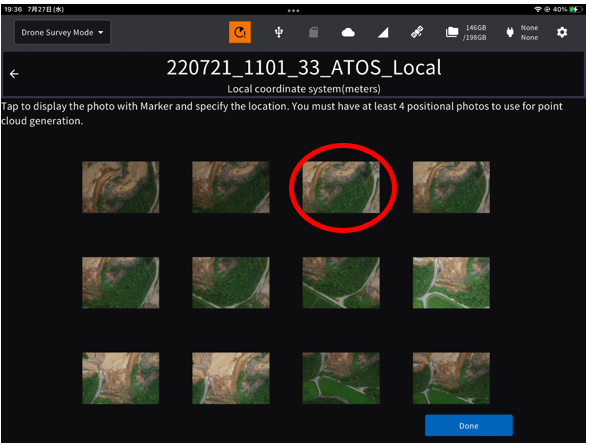The height and width of the screenshot is (445, 590).
Task: Open the Drone Survey Mode dropdown
Action: [x=62, y=32]
